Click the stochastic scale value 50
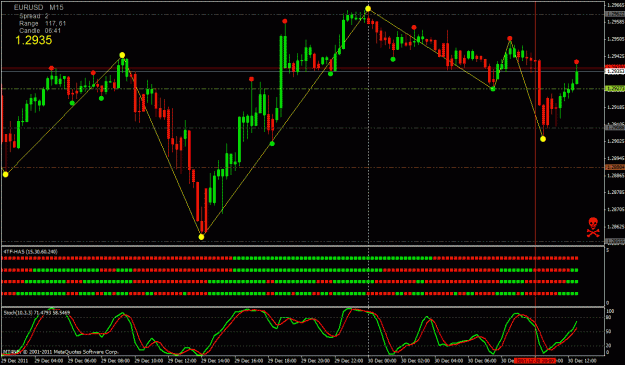Viewport: 625px width, 365px height. pyautogui.click(x=609, y=332)
